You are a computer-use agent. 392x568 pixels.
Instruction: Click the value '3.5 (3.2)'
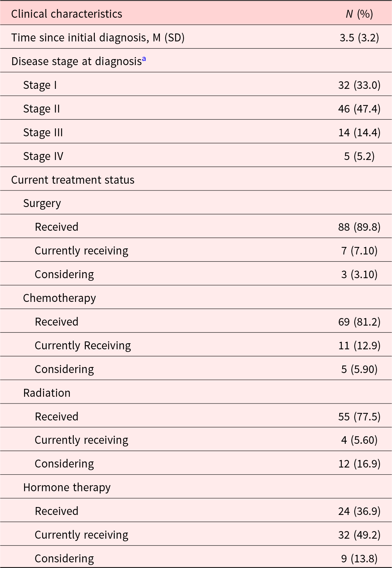(359, 38)
